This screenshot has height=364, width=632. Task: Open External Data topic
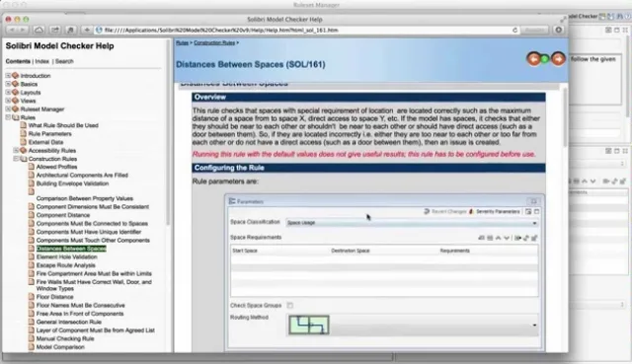pyautogui.click(x=45, y=142)
